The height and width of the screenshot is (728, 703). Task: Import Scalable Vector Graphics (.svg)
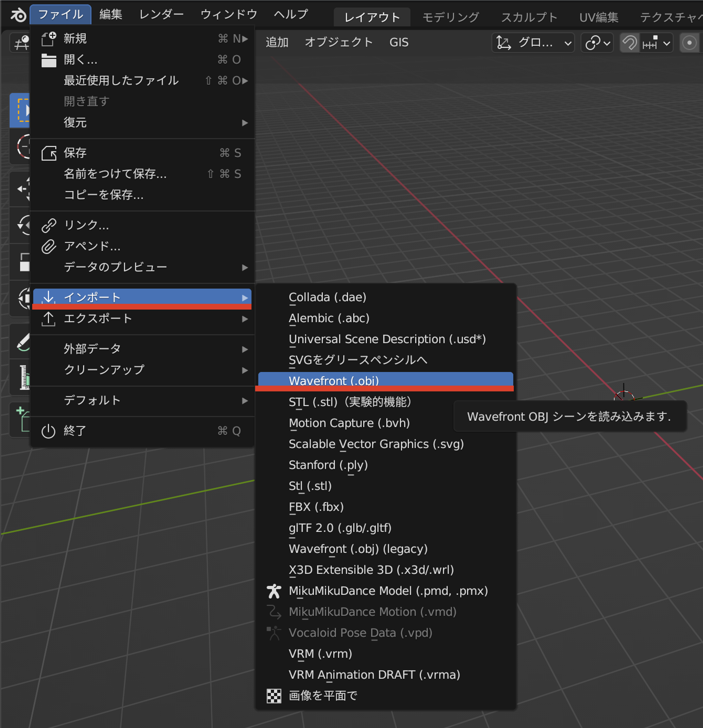386,444
